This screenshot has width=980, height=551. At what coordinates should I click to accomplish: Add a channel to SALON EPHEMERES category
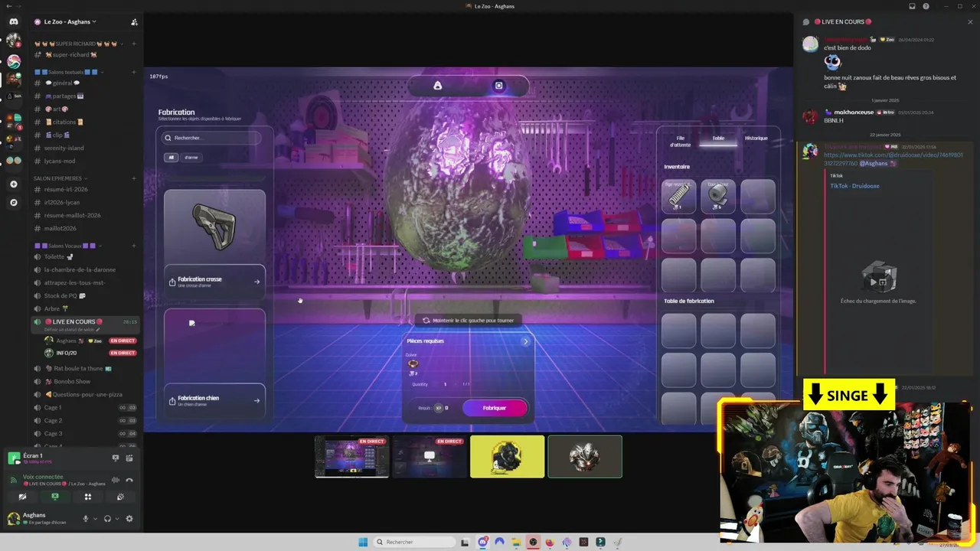[134, 178]
